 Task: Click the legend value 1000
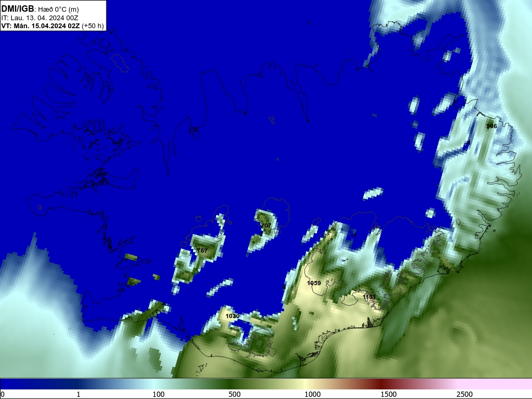click(x=312, y=394)
